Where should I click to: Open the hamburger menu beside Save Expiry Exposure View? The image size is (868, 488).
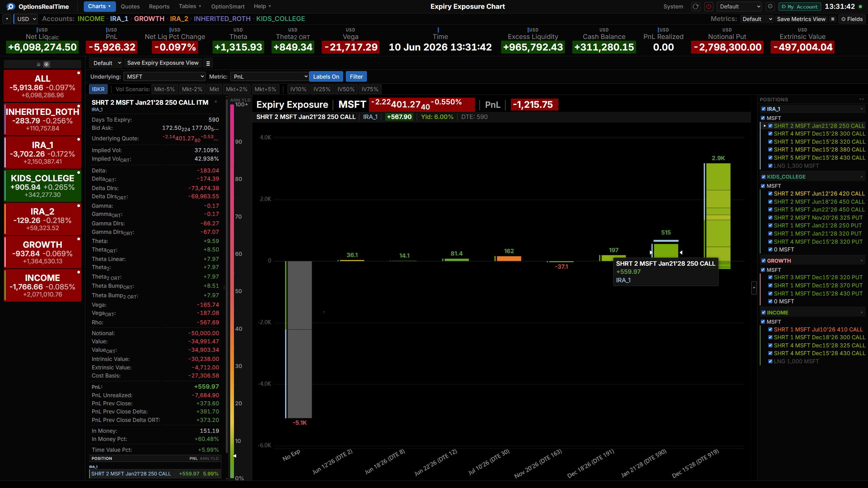(208, 63)
